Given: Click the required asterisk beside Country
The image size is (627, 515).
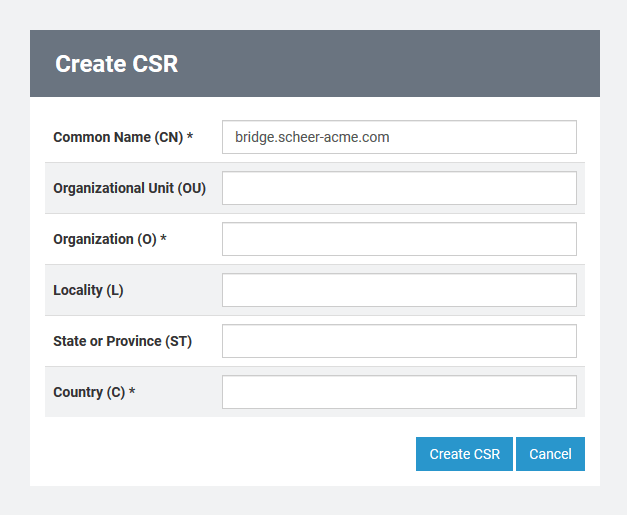Looking at the screenshot, I should click(132, 393).
